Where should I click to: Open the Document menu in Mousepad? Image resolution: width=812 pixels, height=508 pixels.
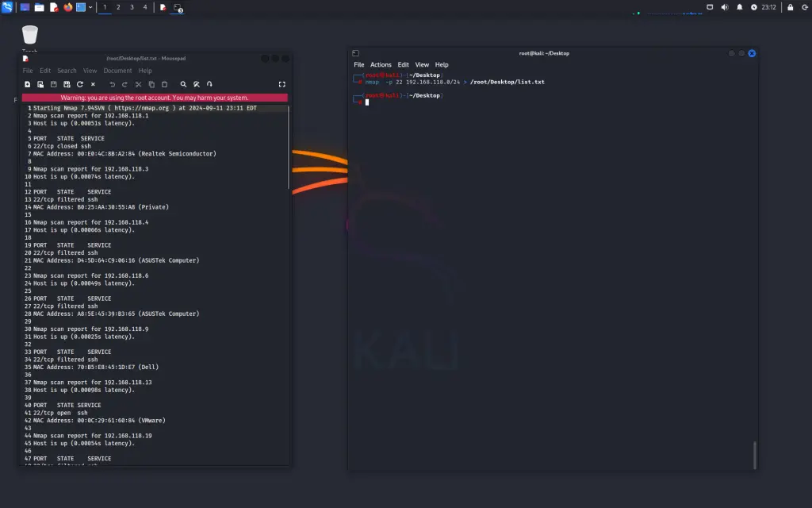tap(117, 71)
